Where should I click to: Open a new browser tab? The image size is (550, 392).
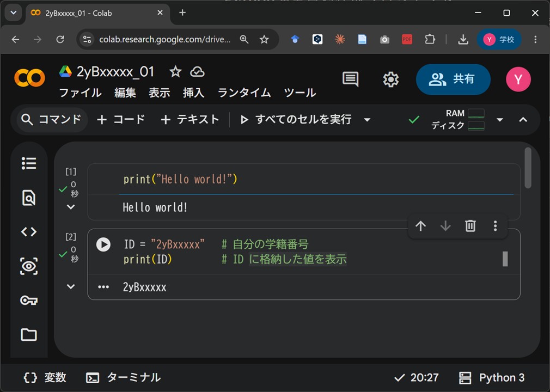(x=182, y=13)
